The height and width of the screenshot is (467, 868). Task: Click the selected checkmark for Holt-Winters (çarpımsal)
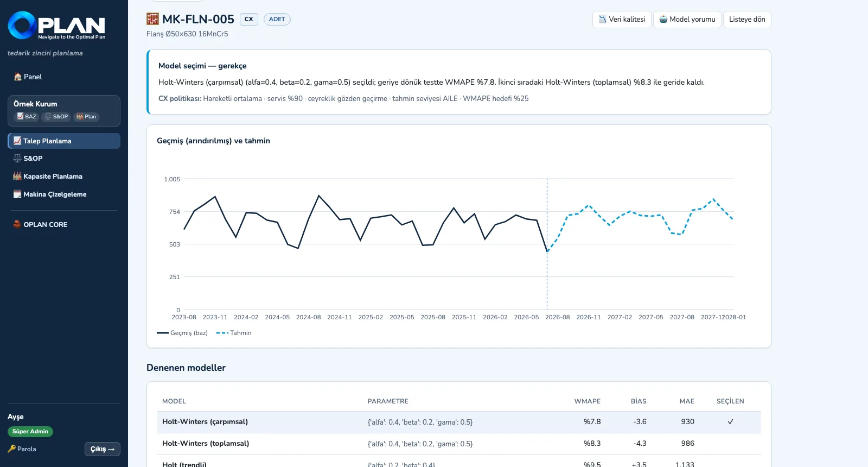point(730,422)
